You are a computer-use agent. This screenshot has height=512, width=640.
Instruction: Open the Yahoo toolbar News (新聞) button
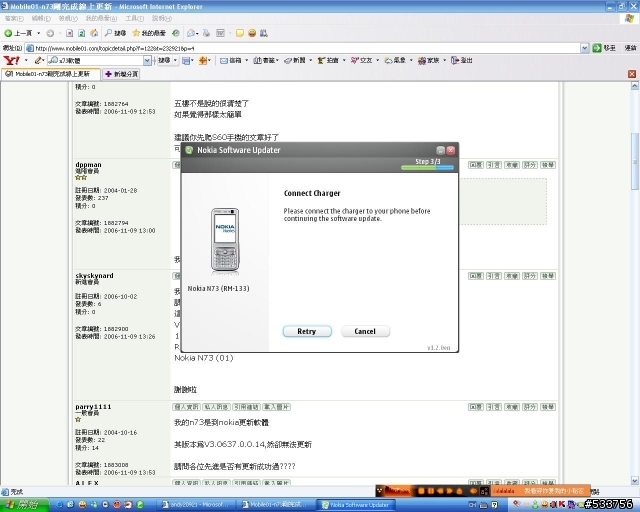coord(295,60)
